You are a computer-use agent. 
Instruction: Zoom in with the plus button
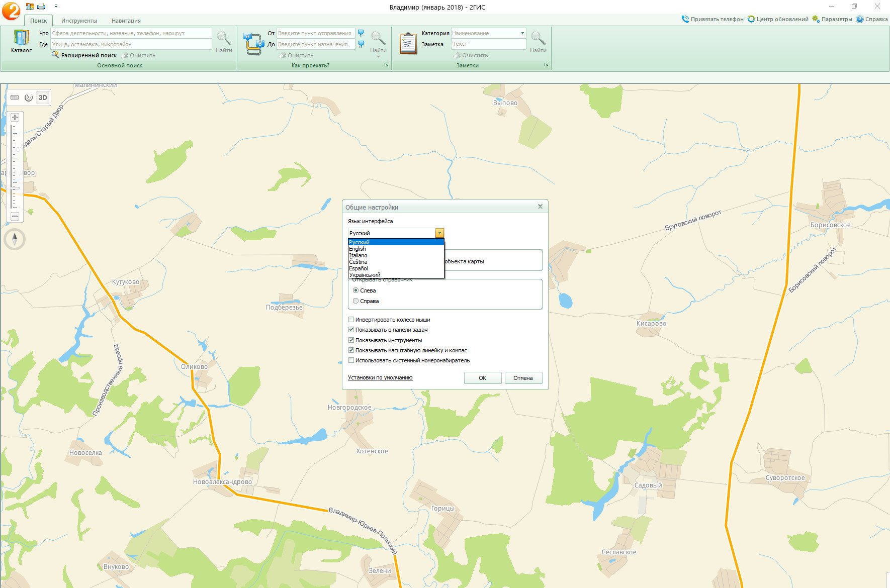click(x=15, y=118)
